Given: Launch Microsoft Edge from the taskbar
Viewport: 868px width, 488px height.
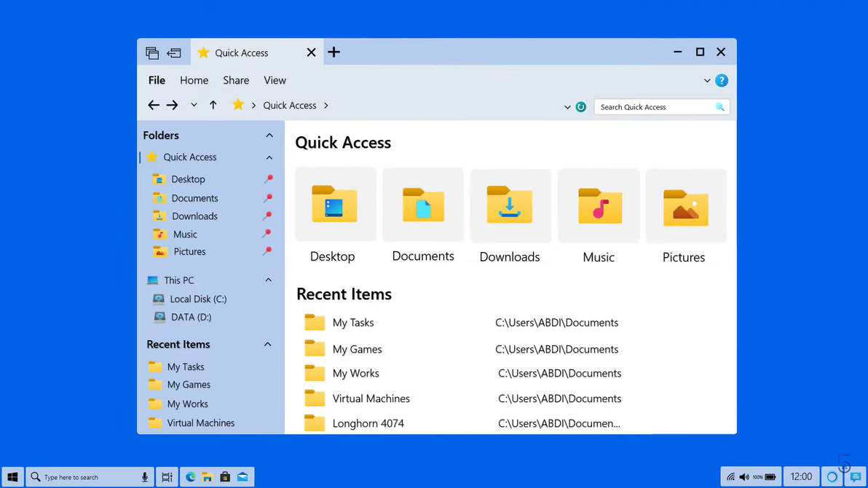Looking at the screenshot, I should pyautogui.click(x=191, y=477).
